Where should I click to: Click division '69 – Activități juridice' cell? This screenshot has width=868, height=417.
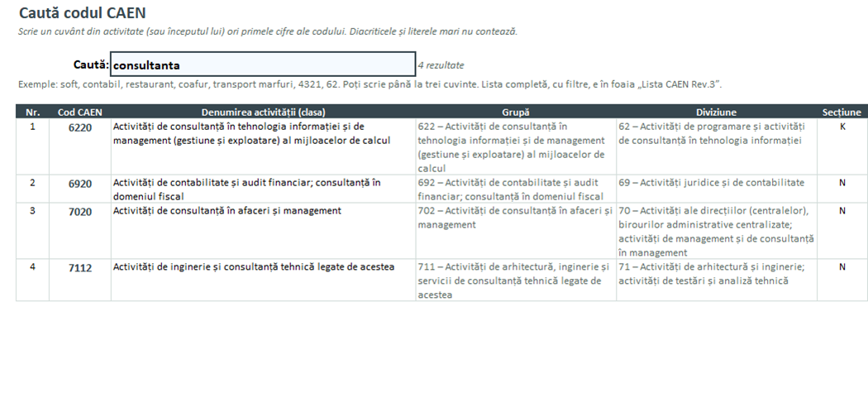tap(717, 189)
